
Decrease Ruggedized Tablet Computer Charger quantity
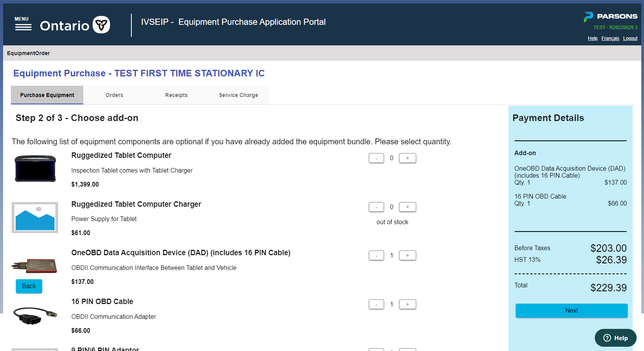pos(376,207)
